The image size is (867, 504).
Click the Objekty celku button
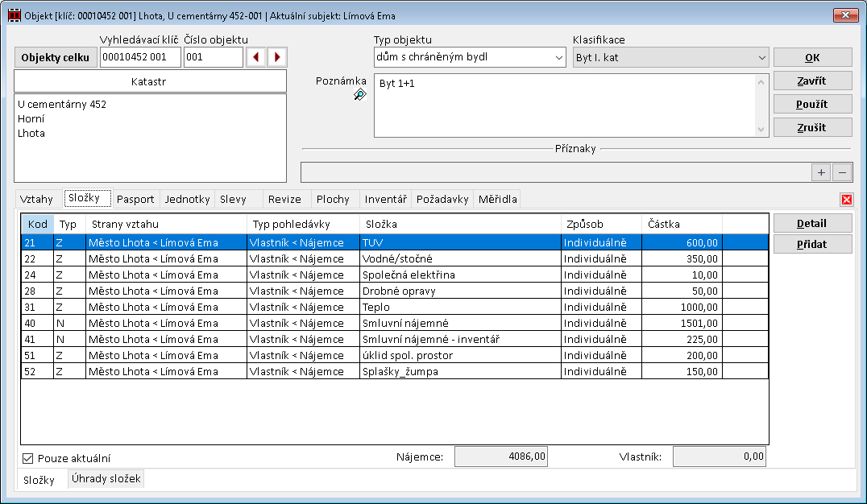[56, 57]
